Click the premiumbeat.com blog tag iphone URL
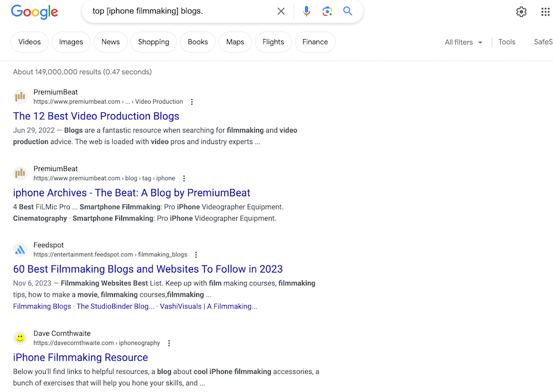This screenshot has height=392, width=553. tap(104, 178)
